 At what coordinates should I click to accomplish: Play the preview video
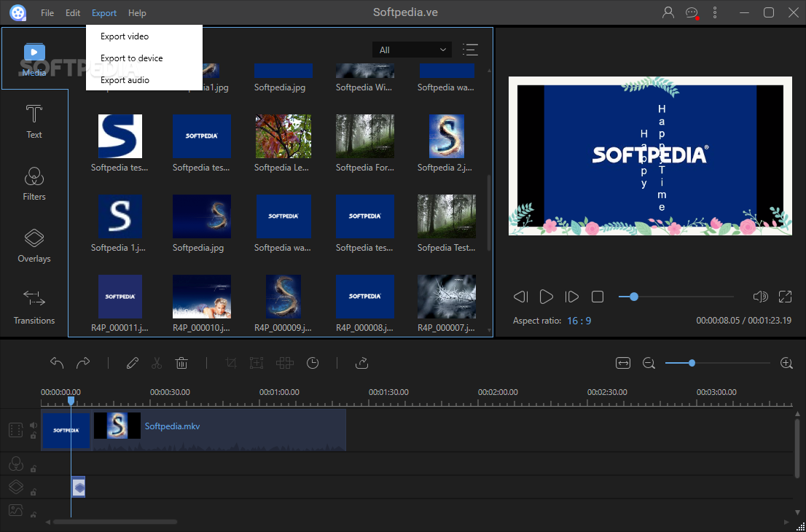click(546, 297)
